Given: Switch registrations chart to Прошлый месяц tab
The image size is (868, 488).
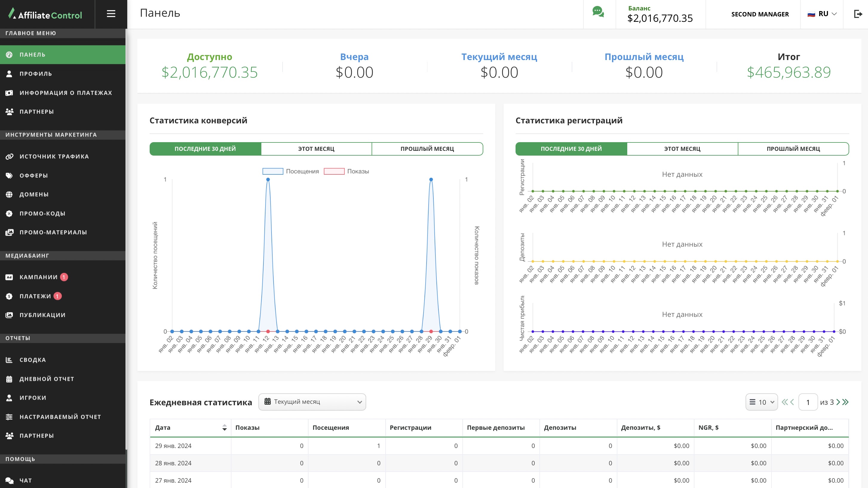Looking at the screenshot, I should tap(793, 149).
